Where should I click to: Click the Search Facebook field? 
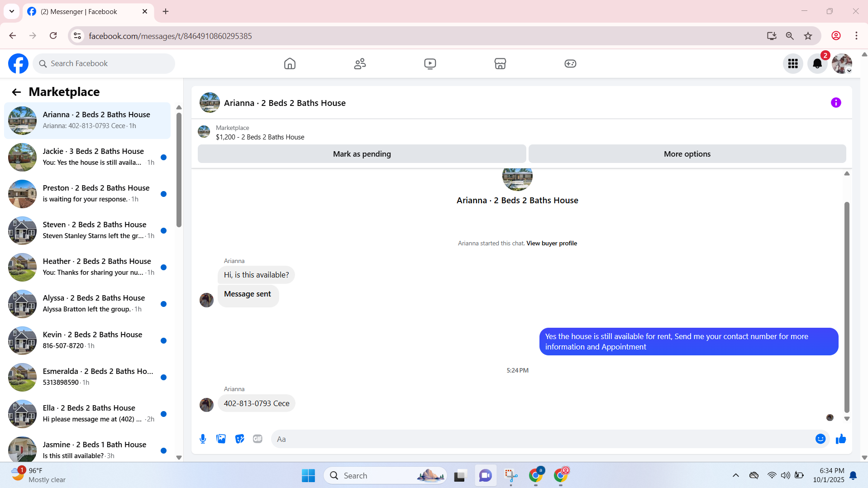(104, 64)
